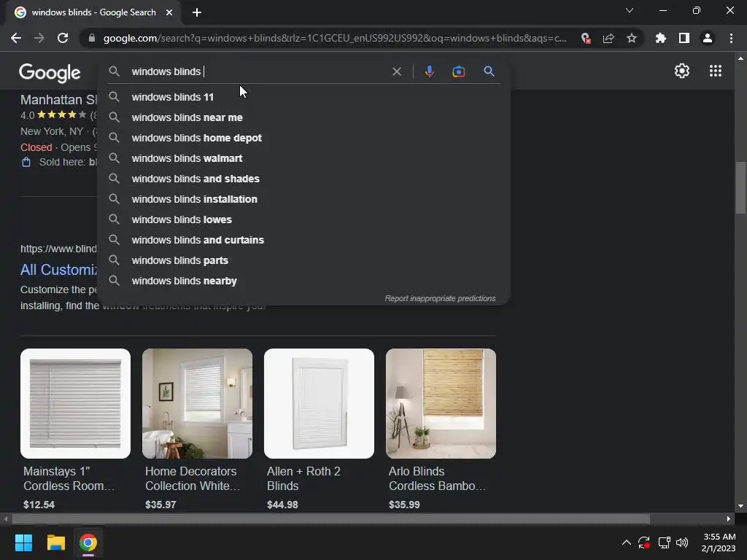
Task: View site lock information icon
Action: [x=92, y=38]
